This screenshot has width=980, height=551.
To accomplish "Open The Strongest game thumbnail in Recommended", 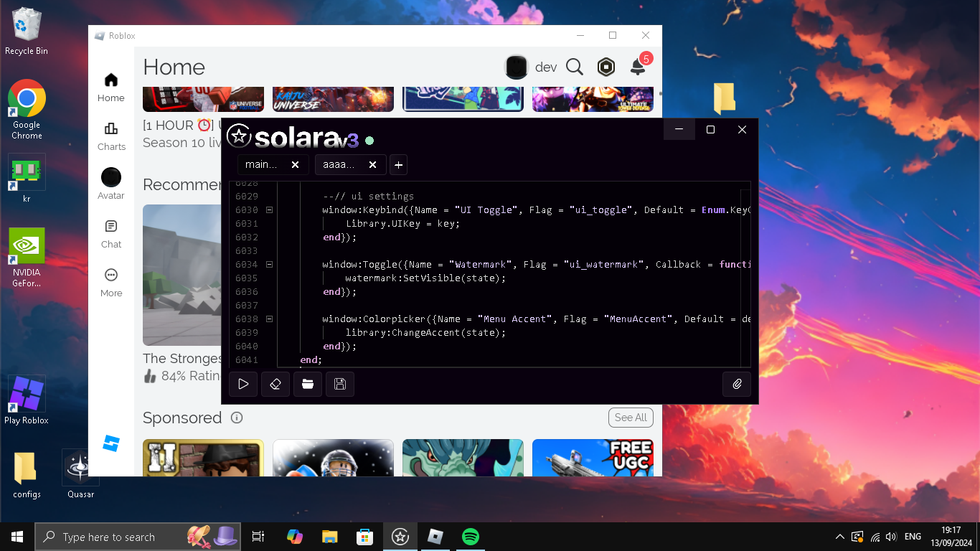I will (x=182, y=275).
